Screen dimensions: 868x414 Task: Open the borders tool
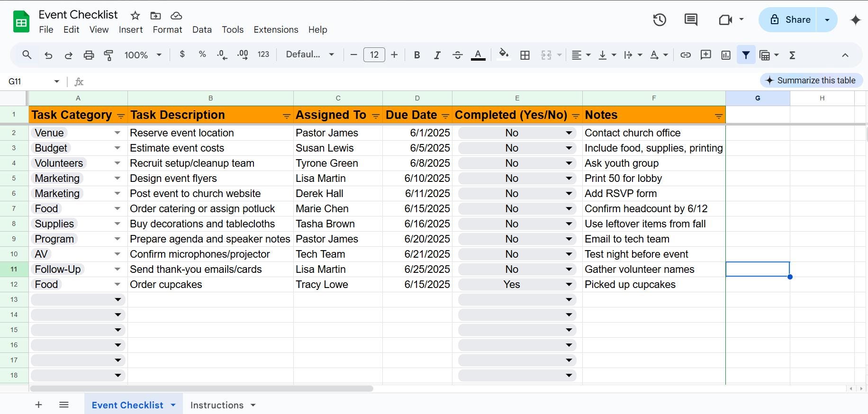pyautogui.click(x=525, y=55)
